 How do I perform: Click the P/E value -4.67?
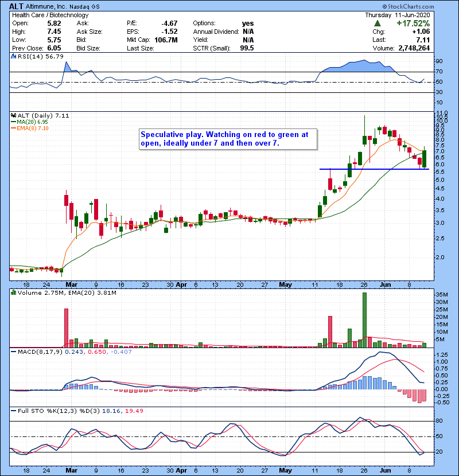point(169,24)
